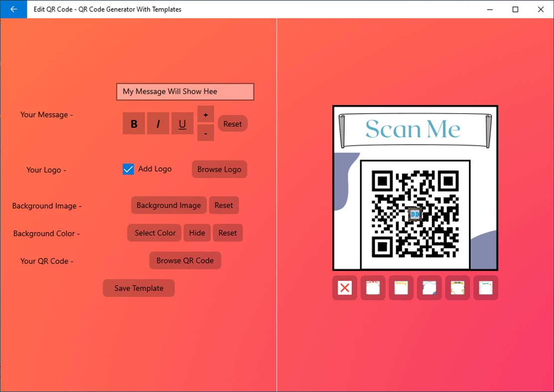Click the DD logo in QR code center
This screenshot has height=392, width=554.
coord(415,214)
